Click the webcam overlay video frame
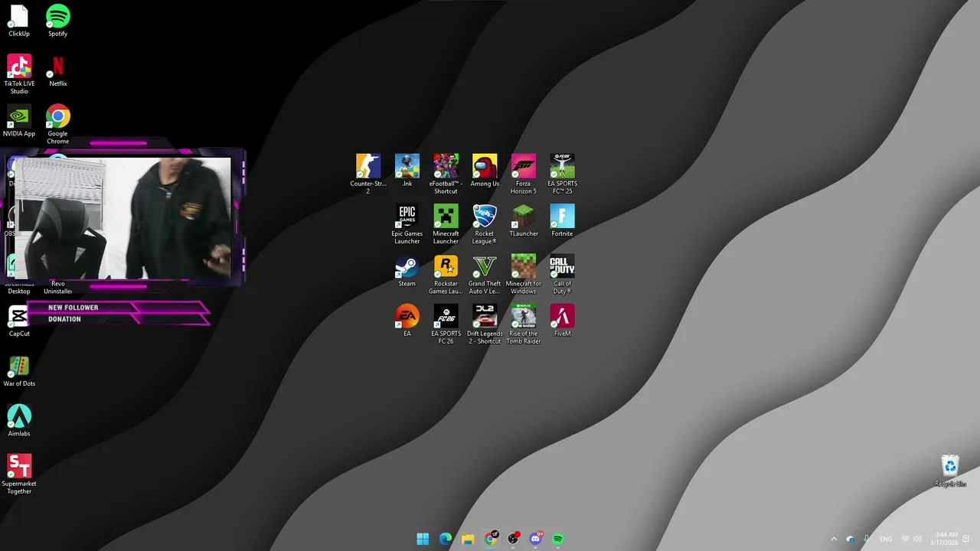Image resolution: width=980 pixels, height=551 pixels. [x=123, y=218]
